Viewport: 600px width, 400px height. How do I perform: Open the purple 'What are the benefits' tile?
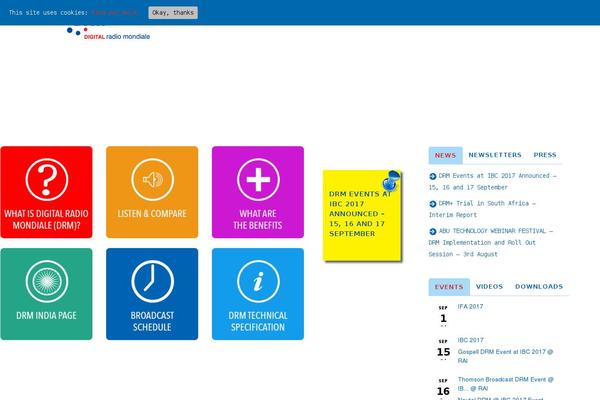point(258,192)
